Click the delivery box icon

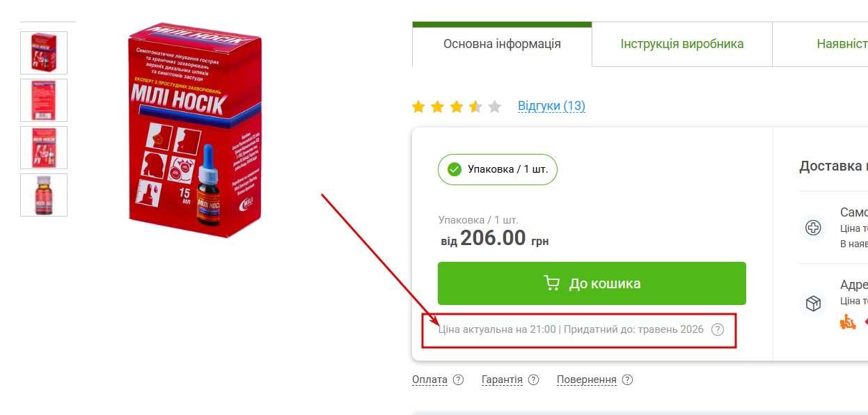tap(812, 303)
